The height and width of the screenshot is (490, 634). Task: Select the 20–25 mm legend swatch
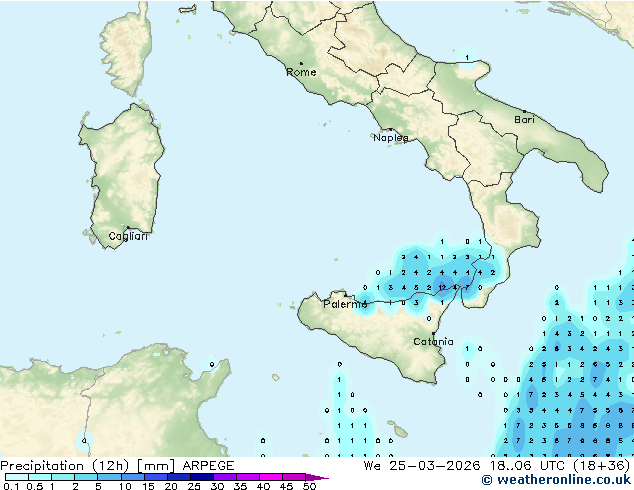pos(178,477)
